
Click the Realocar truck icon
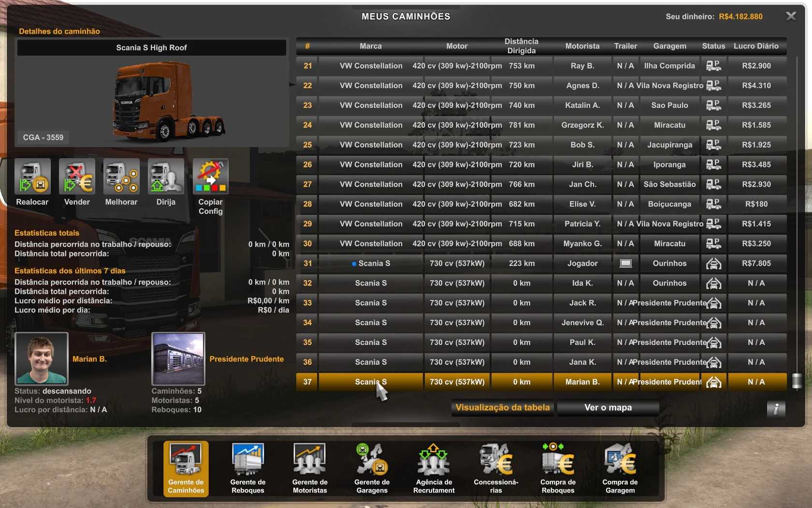pos(32,177)
